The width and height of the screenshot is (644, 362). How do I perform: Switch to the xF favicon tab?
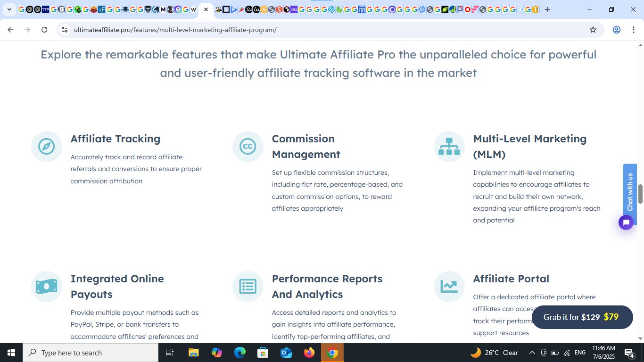(x=101, y=9)
